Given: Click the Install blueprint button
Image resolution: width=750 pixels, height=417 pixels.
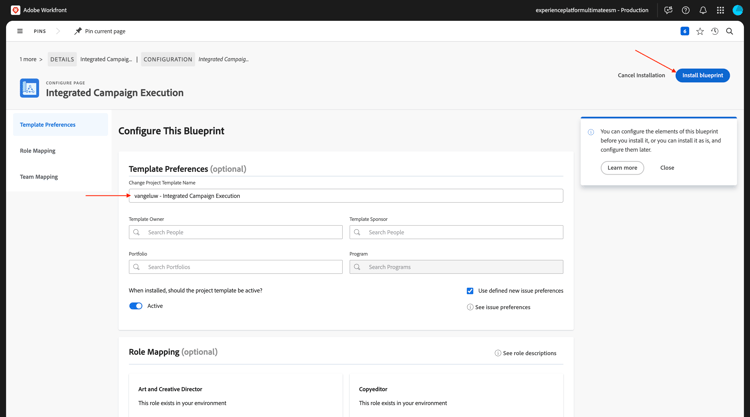Looking at the screenshot, I should [x=703, y=75].
